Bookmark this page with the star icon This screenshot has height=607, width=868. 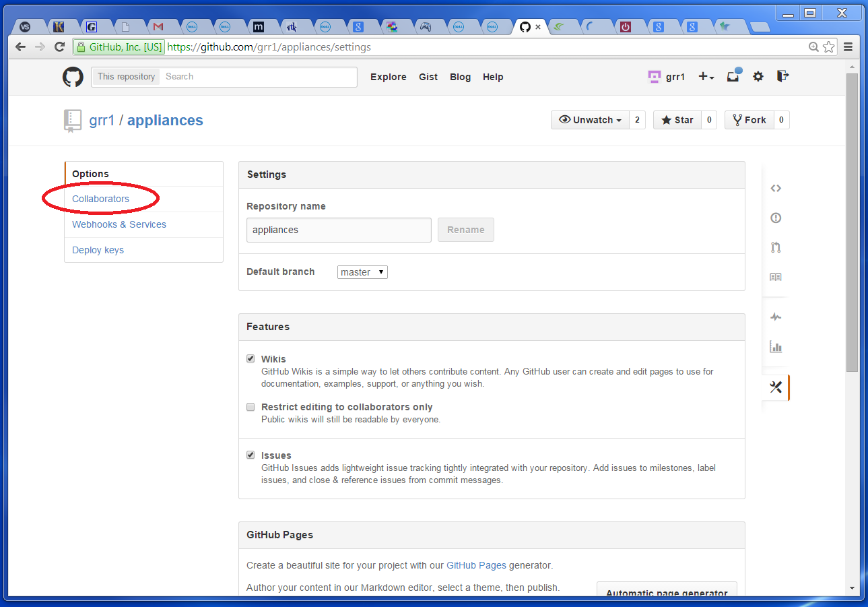pos(829,47)
